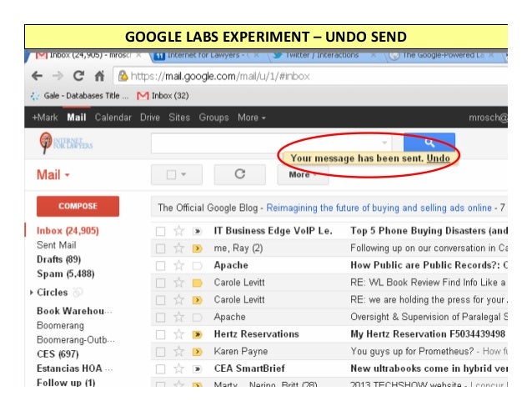
Task: Select the Karen Payne email checkbox
Action: [160, 352]
